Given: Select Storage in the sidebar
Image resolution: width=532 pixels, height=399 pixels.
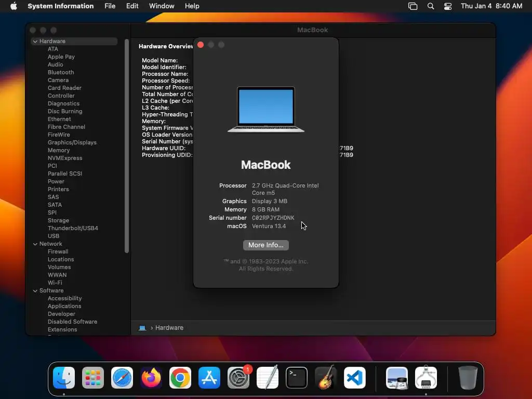Looking at the screenshot, I should [58, 220].
